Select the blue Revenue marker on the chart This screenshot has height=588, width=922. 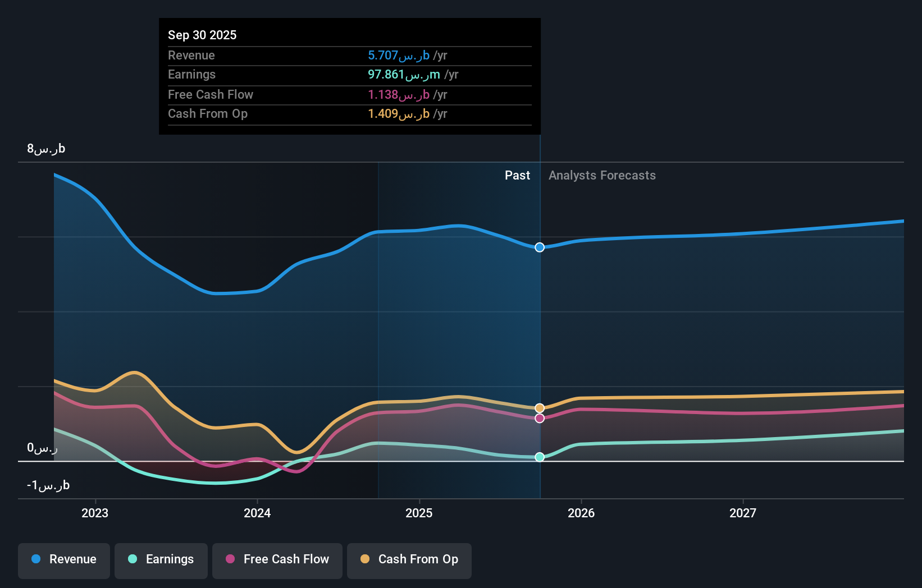(x=539, y=247)
